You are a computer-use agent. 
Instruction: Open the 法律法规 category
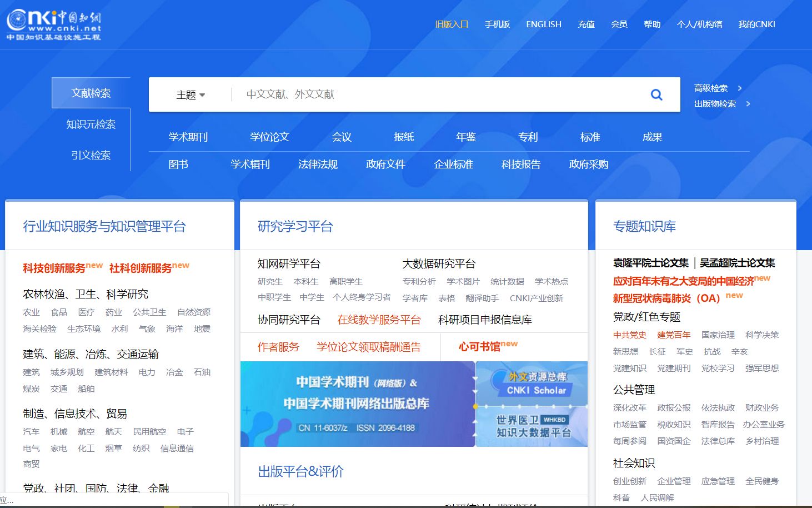[318, 165]
